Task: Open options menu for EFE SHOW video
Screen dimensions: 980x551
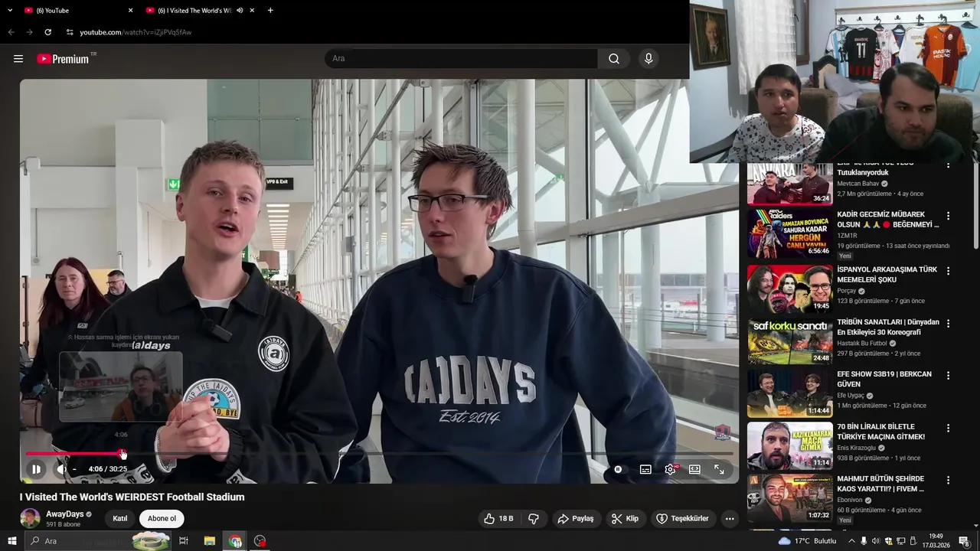Action: point(948,376)
